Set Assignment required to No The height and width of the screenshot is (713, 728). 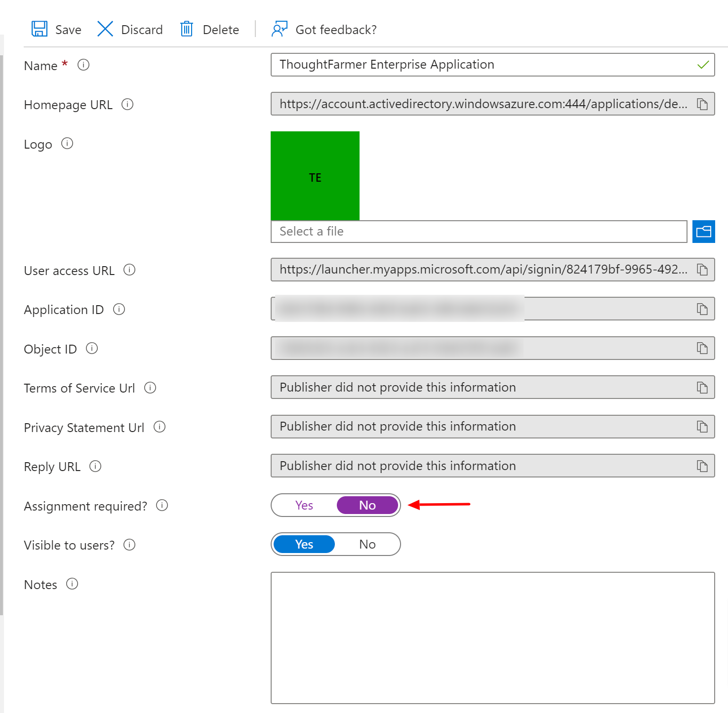(x=367, y=505)
